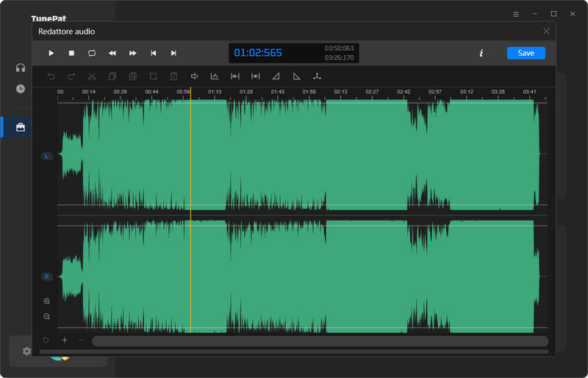Start playback with the Play button

[51, 53]
